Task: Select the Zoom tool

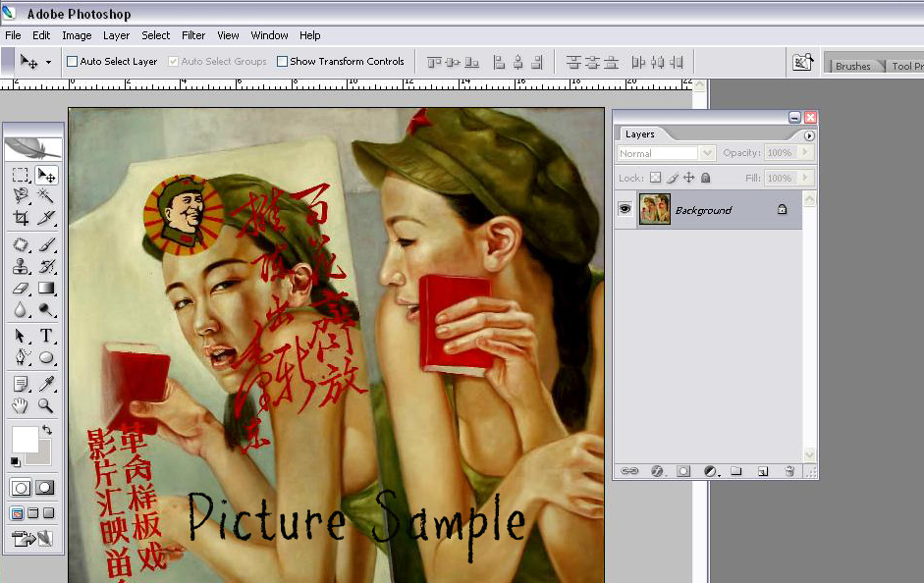Action: [x=46, y=405]
